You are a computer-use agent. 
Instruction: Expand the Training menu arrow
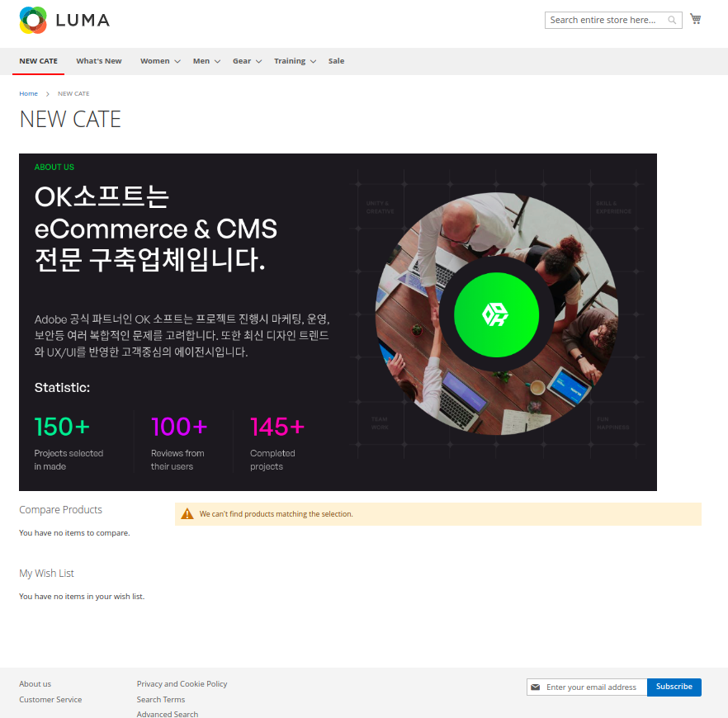click(313, 61)
